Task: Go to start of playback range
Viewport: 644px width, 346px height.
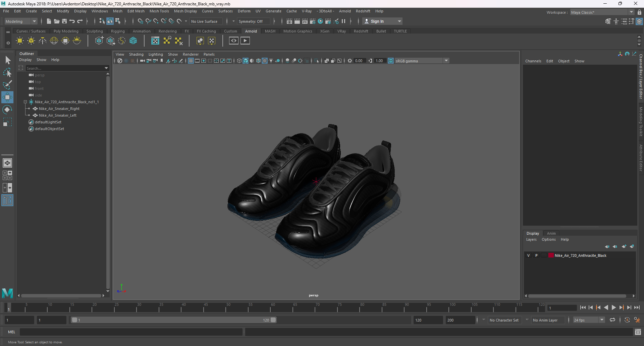Action: (583, 307)
